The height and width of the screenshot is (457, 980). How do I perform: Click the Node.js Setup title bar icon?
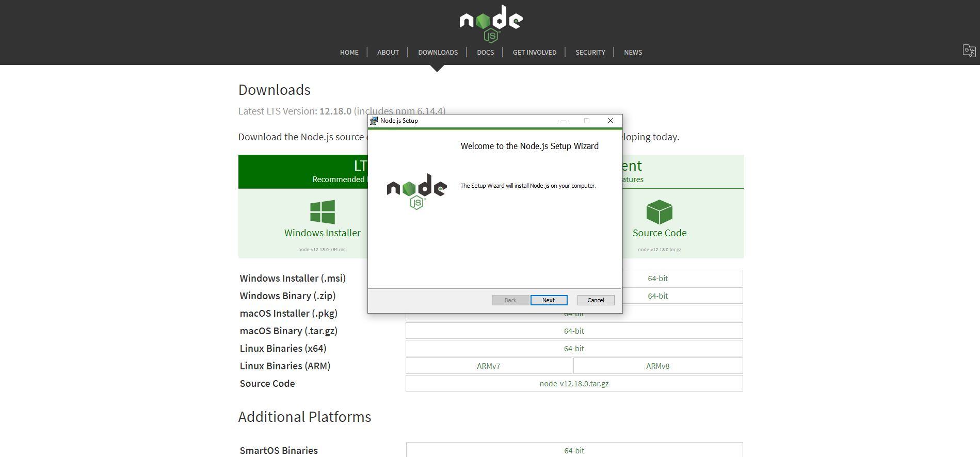click(x=374, y=121)
